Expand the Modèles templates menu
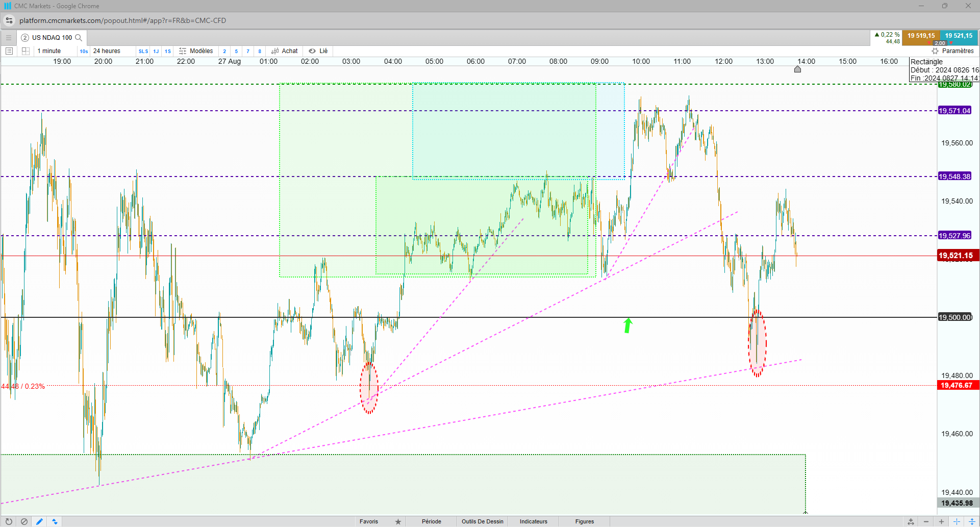Screen dimensions: 980x527 point(196,51)
